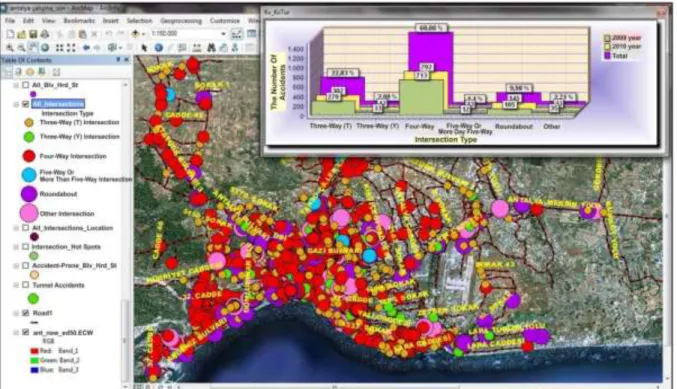Turn on Intersection_Hot Spots layer checkbox
Image resolution: width=677 pixels, height=389 pixels.
click(x=26, y=247)
